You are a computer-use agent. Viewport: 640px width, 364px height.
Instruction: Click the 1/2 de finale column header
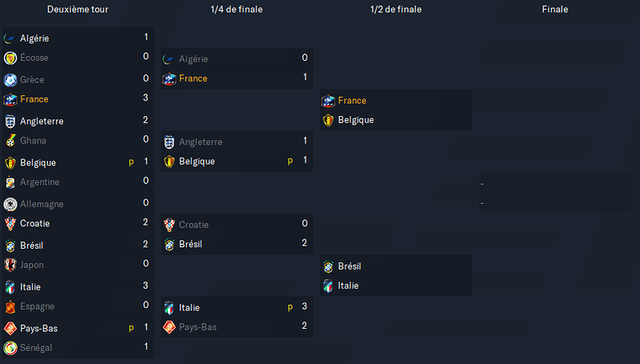tap(396, 10)
